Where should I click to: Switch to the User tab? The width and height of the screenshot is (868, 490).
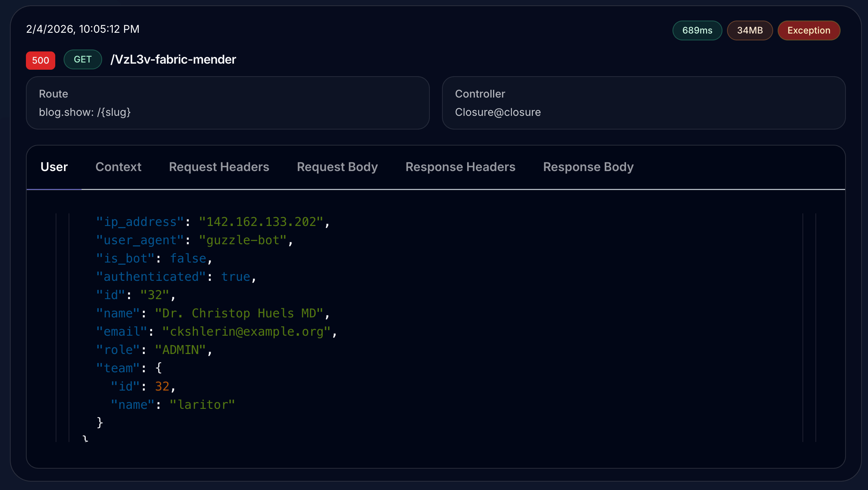(54, 167)
